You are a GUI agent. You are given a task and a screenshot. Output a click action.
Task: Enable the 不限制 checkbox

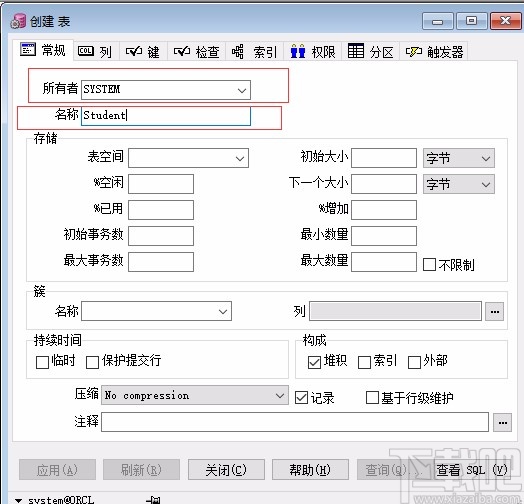[429, 264]
